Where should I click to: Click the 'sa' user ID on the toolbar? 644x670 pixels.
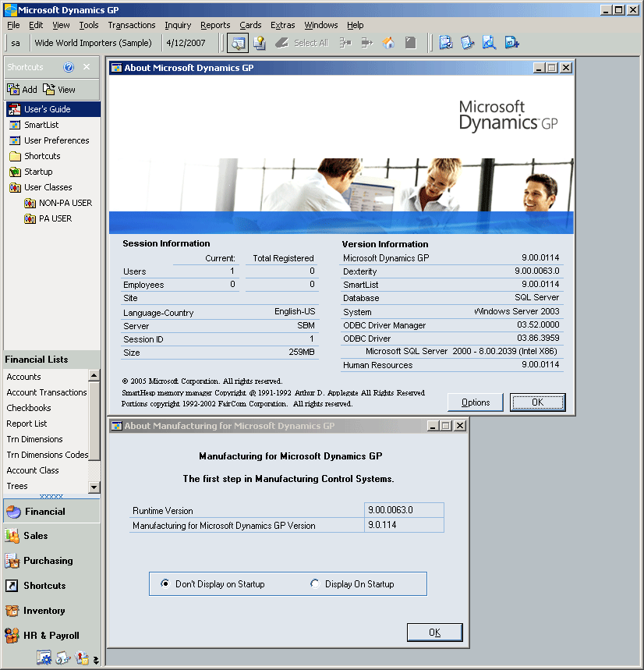[x=16, y=43]
